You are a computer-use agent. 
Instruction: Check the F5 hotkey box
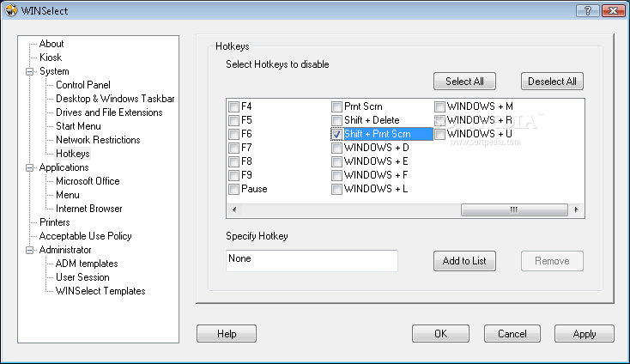(233, 120)
